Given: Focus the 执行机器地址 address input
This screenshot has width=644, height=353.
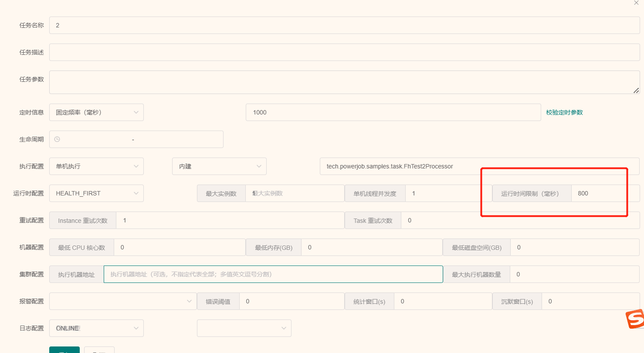Looking at the screenshot, I should pos(273,274).
